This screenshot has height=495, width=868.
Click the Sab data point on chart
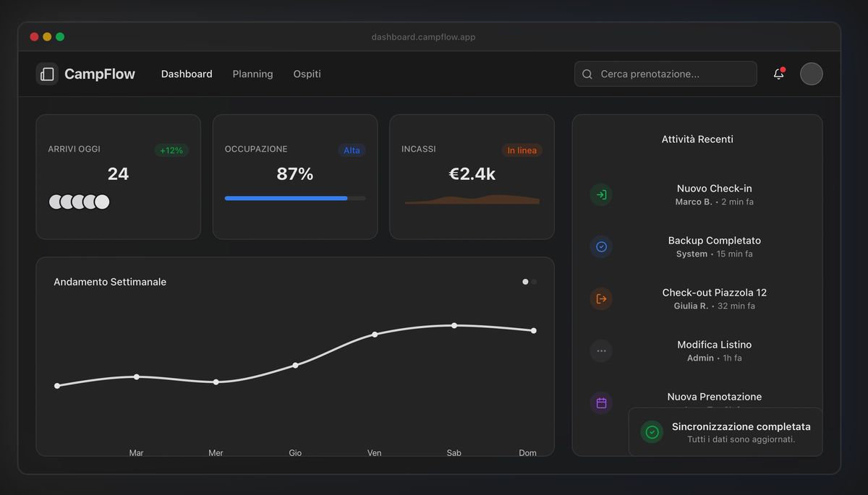pyautogui.click(x=454, y=325)
